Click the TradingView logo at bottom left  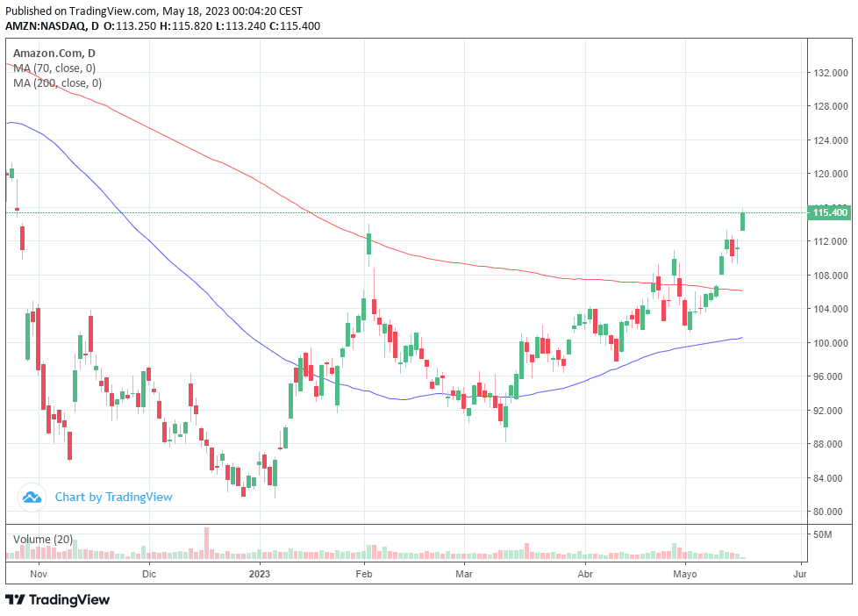click(x=57, y=599)
